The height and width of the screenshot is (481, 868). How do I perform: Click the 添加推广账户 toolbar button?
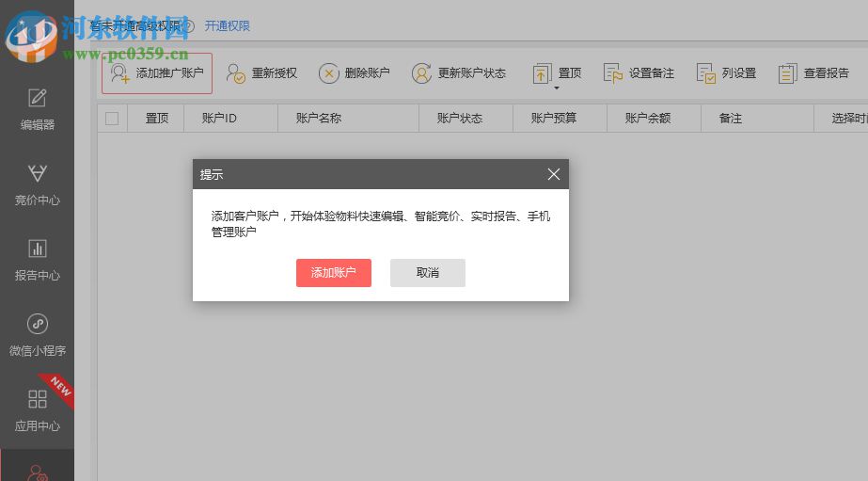click(157, 73)
